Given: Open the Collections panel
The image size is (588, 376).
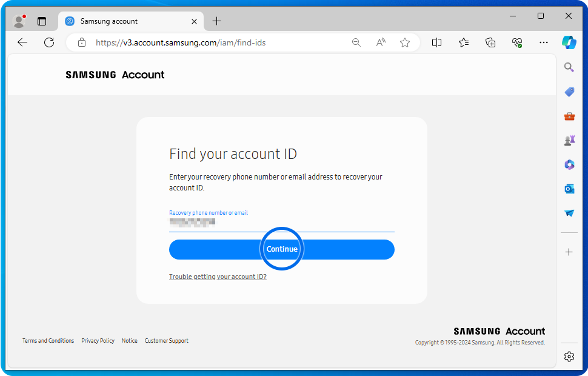Looking at the screenshot, I should click(490, 42).
